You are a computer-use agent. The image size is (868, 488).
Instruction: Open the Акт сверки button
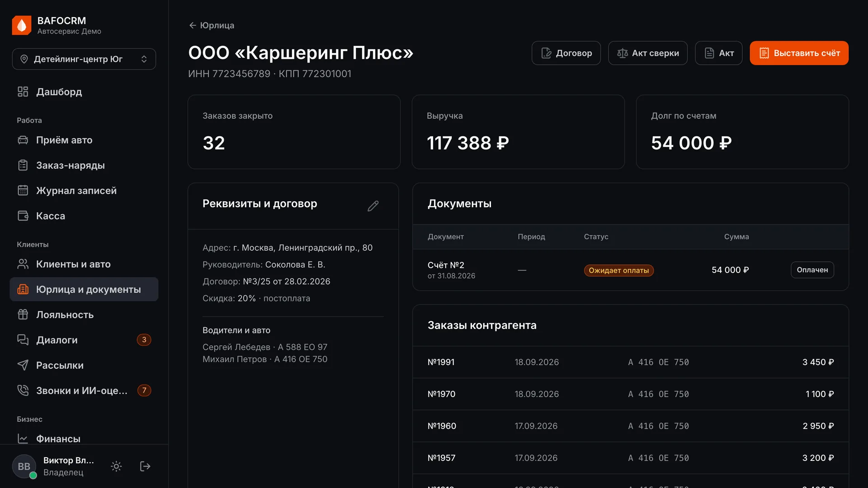point(648,53)
